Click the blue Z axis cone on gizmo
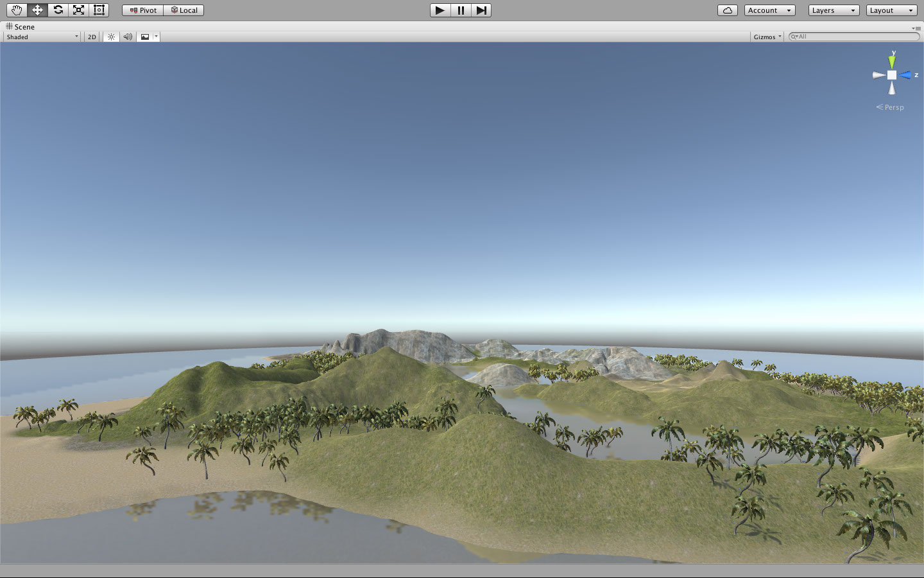 coord(905,75)
